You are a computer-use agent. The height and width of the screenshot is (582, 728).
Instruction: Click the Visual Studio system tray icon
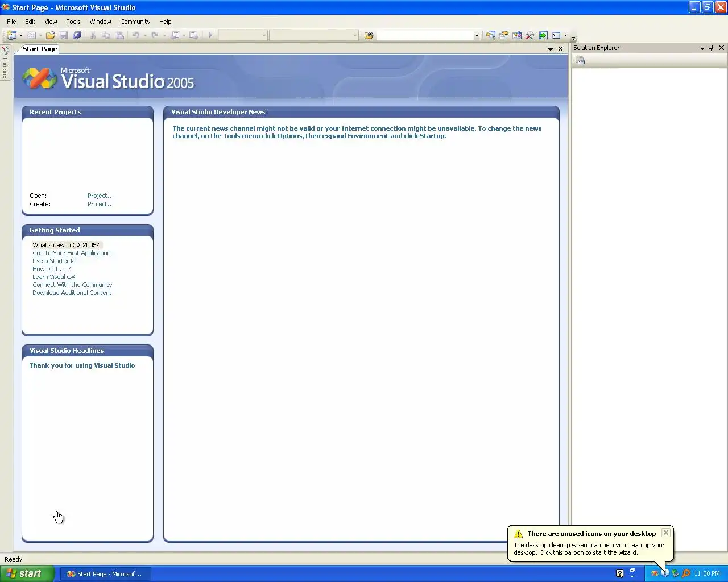(x=655, y=573)
